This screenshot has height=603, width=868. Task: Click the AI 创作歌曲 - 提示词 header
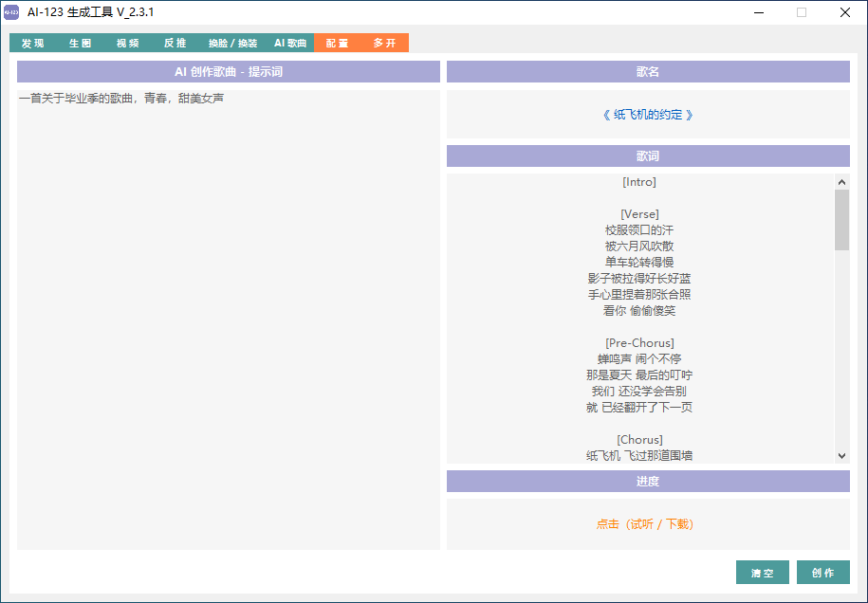(x=228, y=71)
